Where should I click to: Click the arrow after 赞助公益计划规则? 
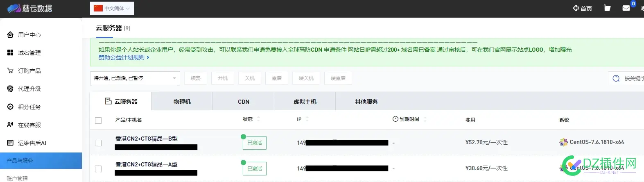148,57
